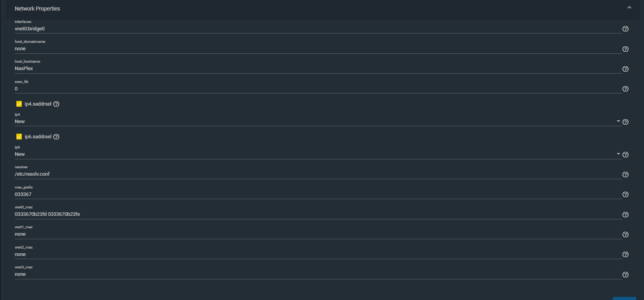
Task: Show help for host_domainname
Action: click(625, 49)
